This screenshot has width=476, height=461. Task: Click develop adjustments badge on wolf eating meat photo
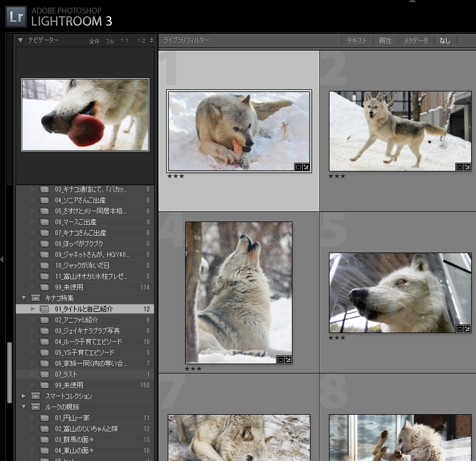tap(306, 167)
